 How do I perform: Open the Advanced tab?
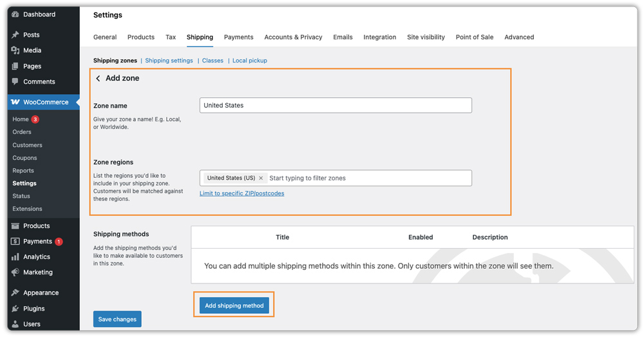[519, 37]
